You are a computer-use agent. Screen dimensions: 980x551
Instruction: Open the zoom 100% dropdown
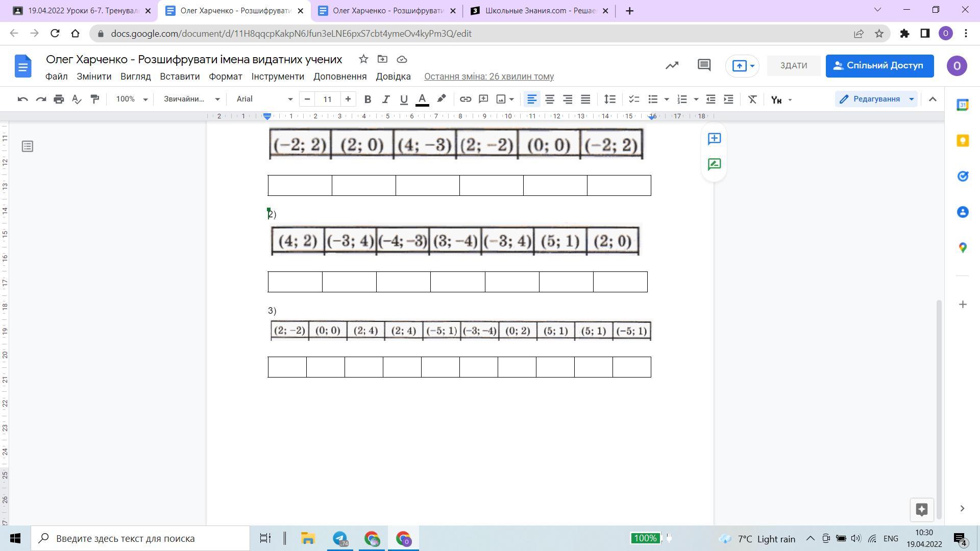click(131, 99)
